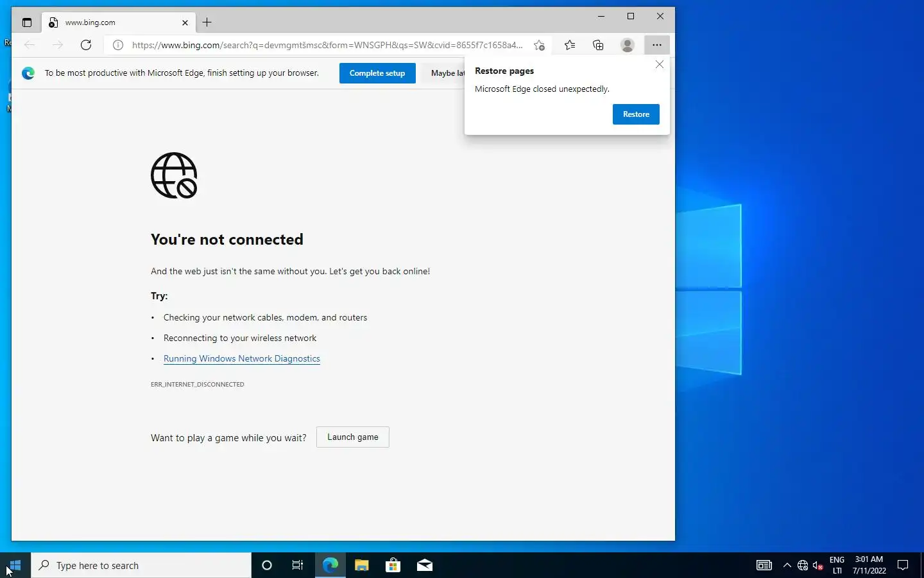Screen dimensions: 924x578
Task: Click the Restore button
Action: point(636,114)
